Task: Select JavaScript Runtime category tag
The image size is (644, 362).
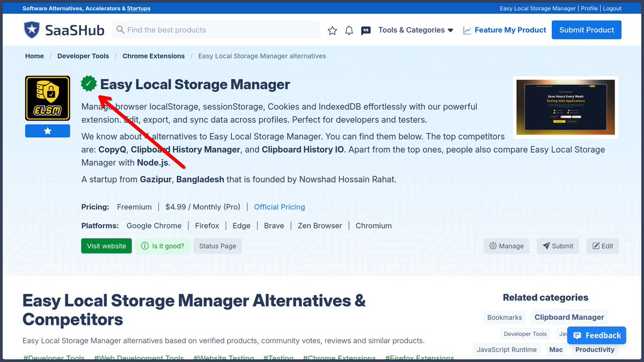Action: tap(507, 350)
